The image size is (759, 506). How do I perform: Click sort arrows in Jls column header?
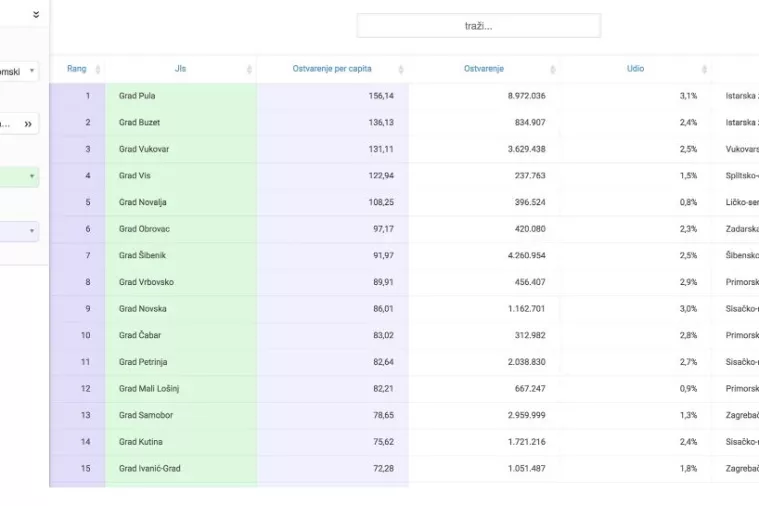248,69
